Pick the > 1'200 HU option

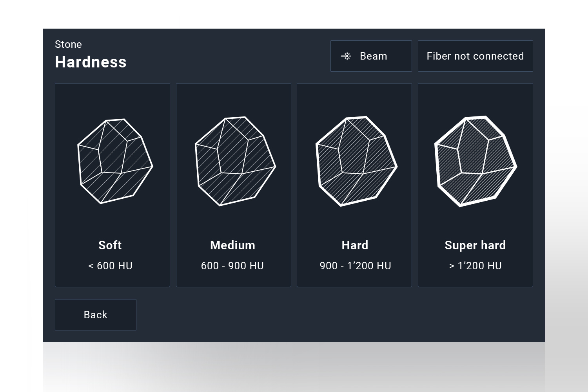tap(475, 266)
